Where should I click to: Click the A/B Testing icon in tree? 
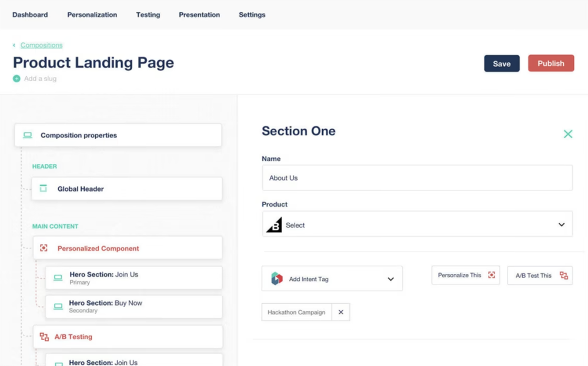44,337
